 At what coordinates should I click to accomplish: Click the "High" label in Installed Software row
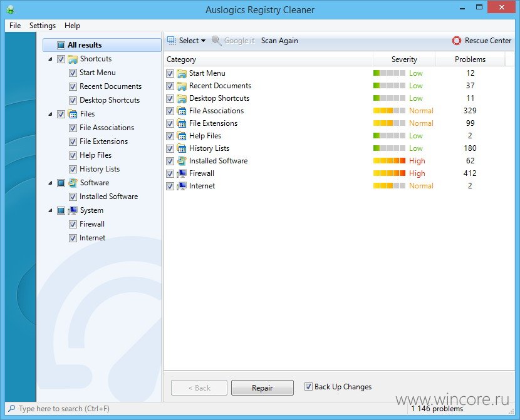click(417, 161)
